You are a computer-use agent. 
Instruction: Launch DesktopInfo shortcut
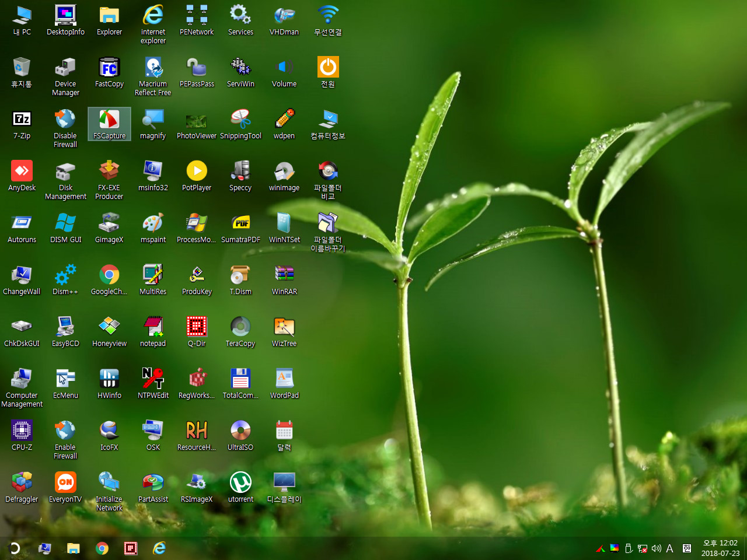click(x=65, y=20)
